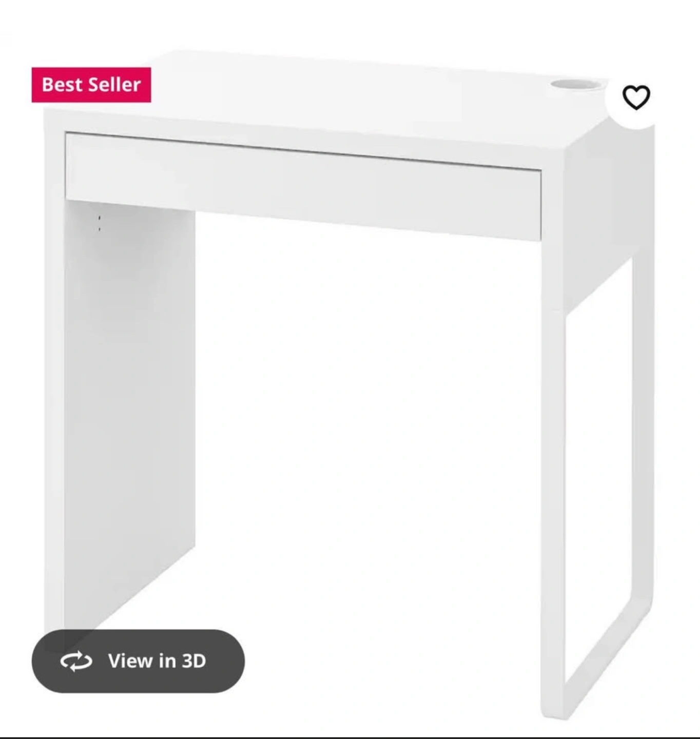Add desk to favorites with heart icon

pyautogui.click(x=636, y=98)
